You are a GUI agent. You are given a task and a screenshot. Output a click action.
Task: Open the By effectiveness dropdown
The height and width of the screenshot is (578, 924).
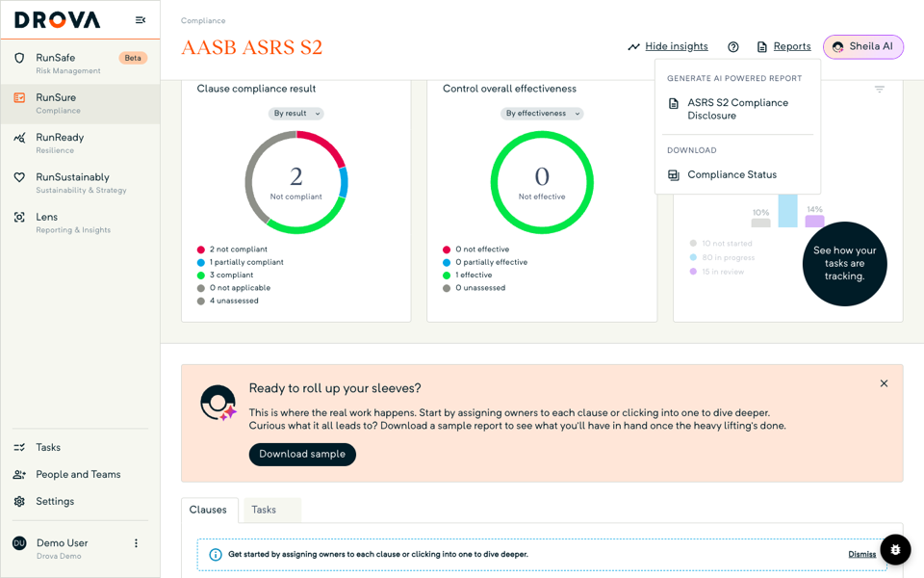pos(542,114)
